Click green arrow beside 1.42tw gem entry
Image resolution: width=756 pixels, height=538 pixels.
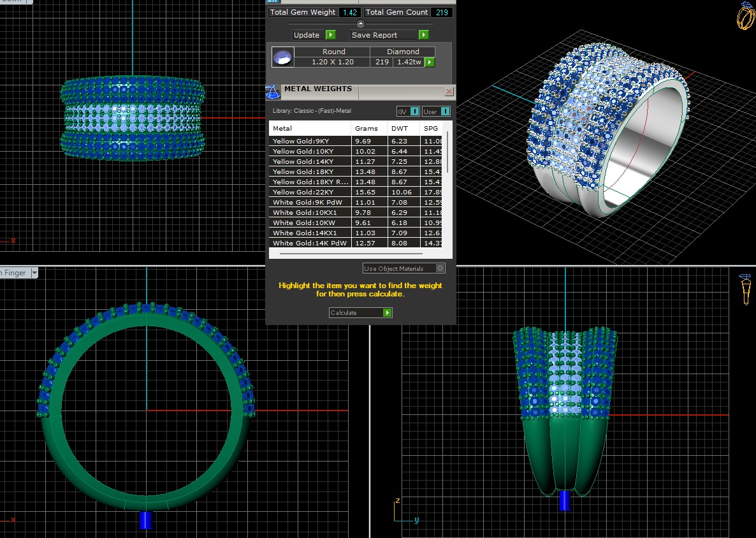pos(430,62)
